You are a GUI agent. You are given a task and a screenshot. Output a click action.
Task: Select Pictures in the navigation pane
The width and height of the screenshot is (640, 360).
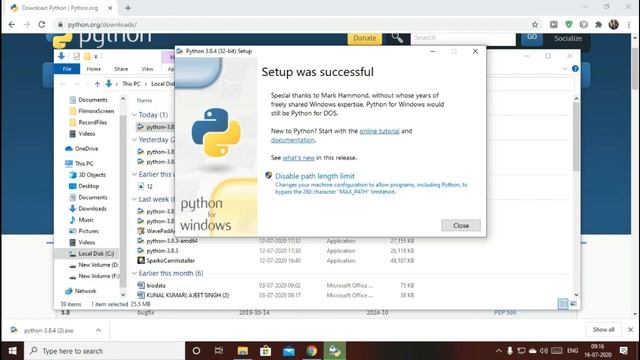tap(88, 231)
